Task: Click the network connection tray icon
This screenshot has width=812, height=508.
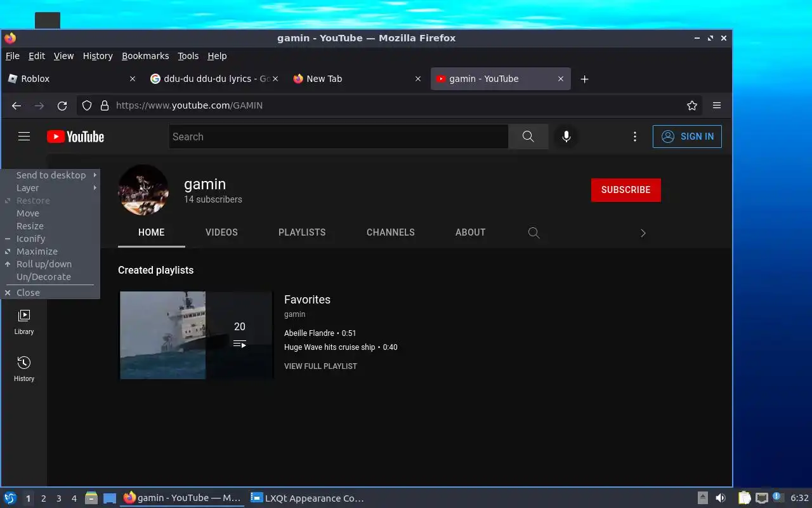Action: click(x=761, y=498)
